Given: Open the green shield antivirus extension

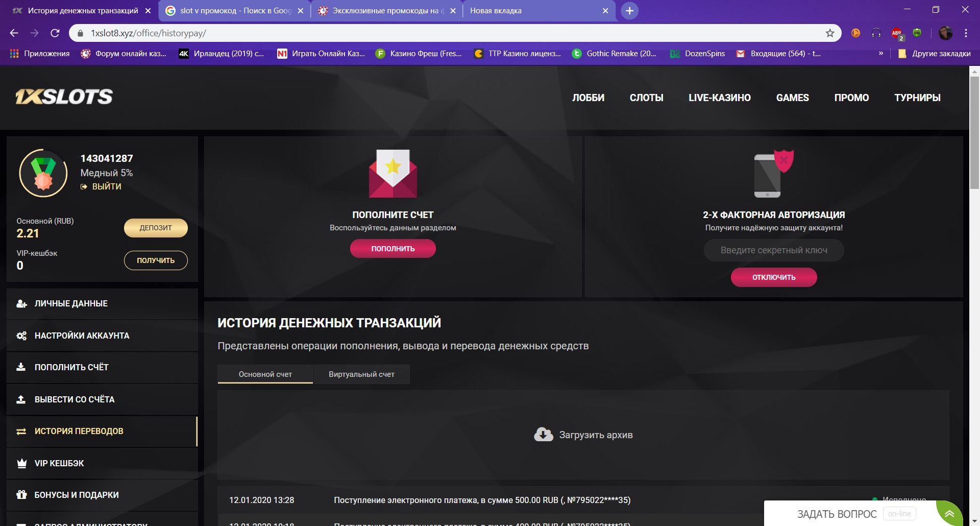Looking at the screenshot, I should 917,33.
